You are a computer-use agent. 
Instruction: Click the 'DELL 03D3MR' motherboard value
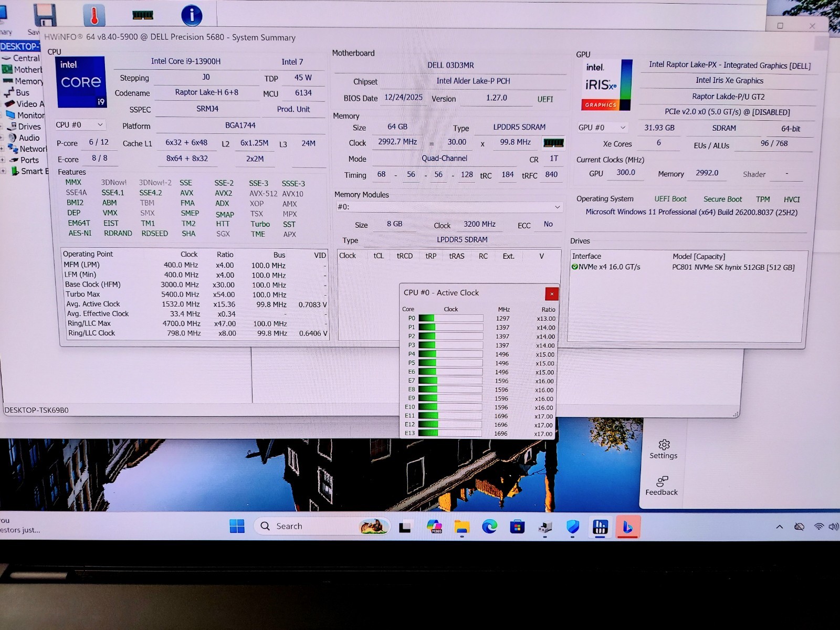[x=450, y=65]
